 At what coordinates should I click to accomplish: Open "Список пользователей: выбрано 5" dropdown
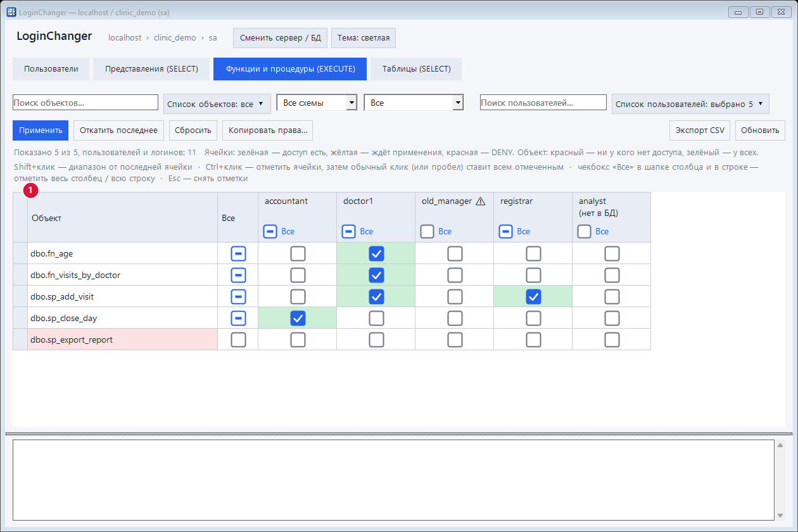pyautogui.click(x=690, y=104)
